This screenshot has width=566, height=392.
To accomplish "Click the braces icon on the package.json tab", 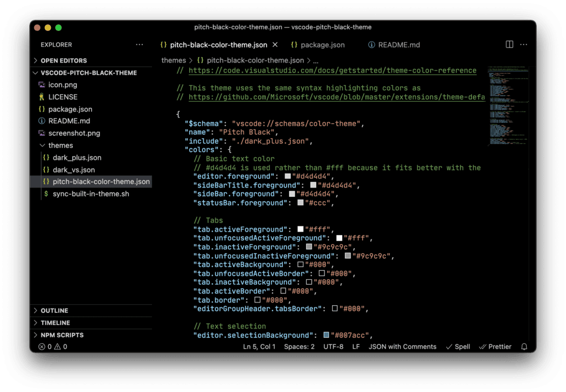I will (294, 44).
